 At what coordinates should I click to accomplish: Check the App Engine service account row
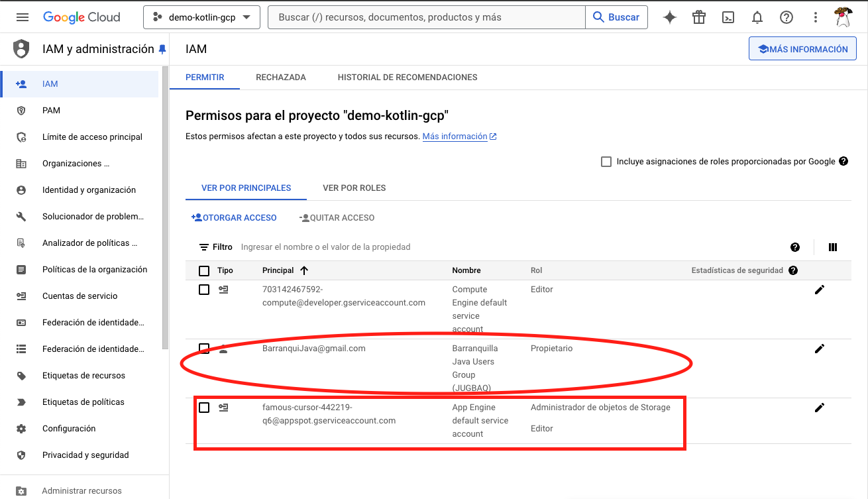coord(204,408)
